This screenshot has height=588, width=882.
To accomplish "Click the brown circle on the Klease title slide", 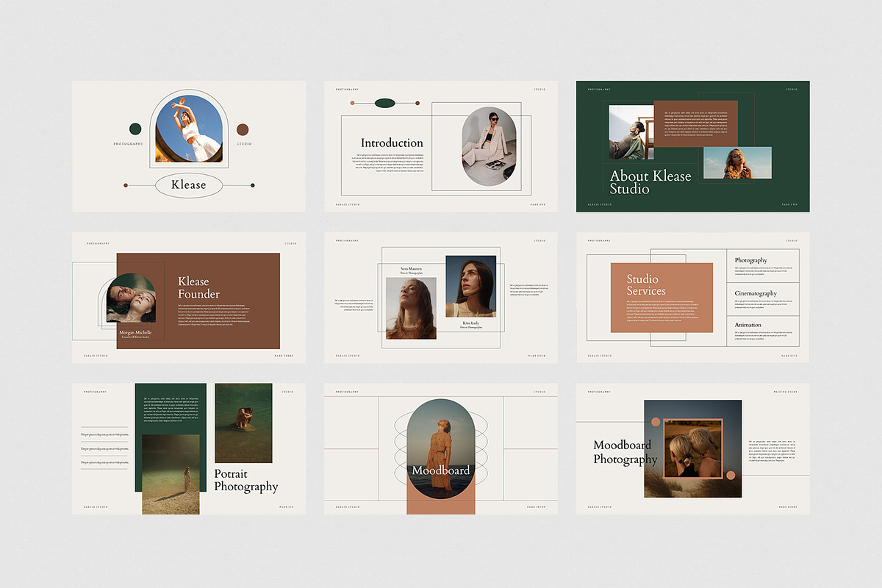I will point(243,129).
